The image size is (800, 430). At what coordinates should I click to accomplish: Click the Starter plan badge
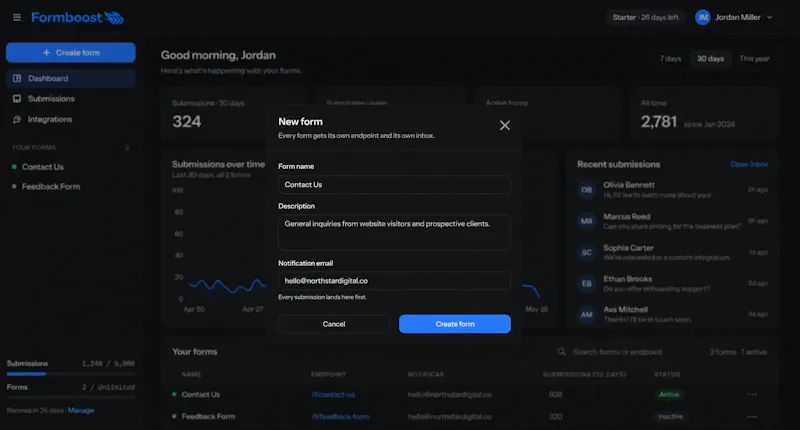[645, 17]
